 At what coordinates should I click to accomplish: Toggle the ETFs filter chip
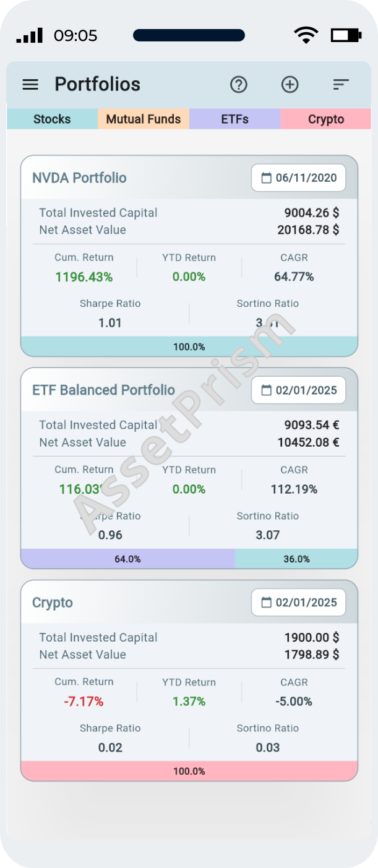(234, 119)
